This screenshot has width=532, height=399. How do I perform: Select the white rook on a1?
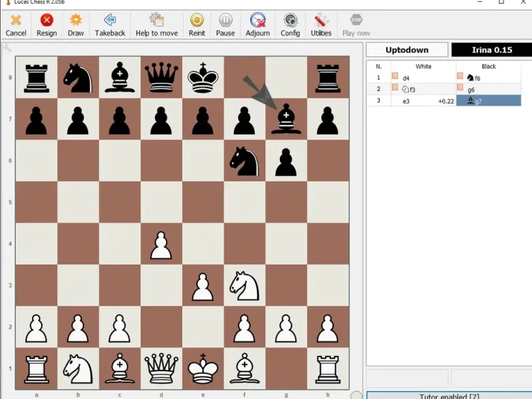click(37, 369)
